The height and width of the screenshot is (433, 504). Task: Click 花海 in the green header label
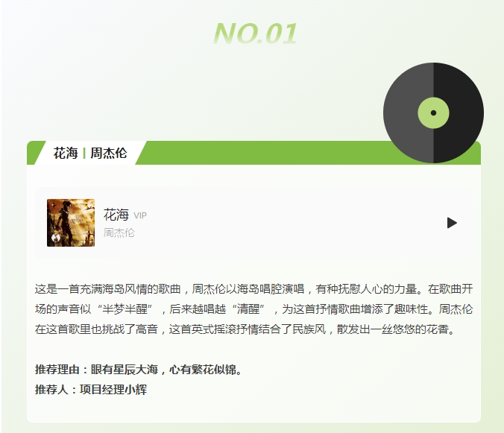click(x=66, y=153)
